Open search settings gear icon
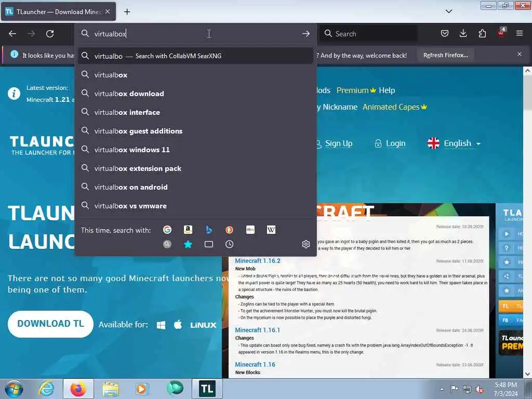This screenshot has width=532, height=399. [305, 244]
